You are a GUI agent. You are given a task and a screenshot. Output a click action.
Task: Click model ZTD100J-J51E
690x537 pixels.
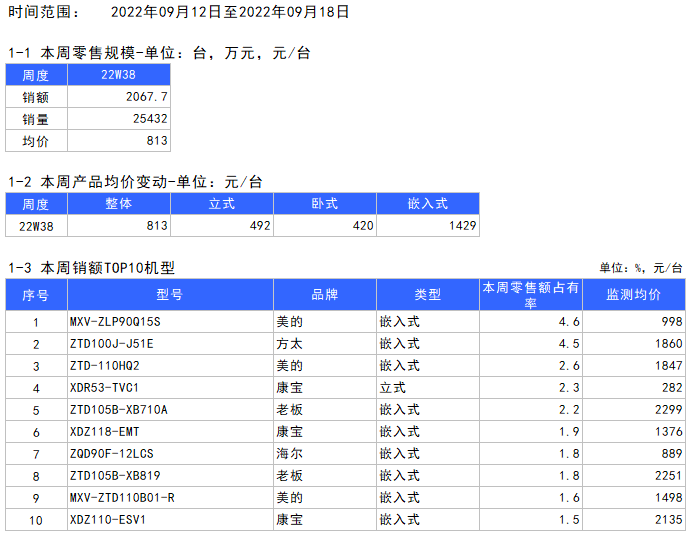tap(111, 344)
